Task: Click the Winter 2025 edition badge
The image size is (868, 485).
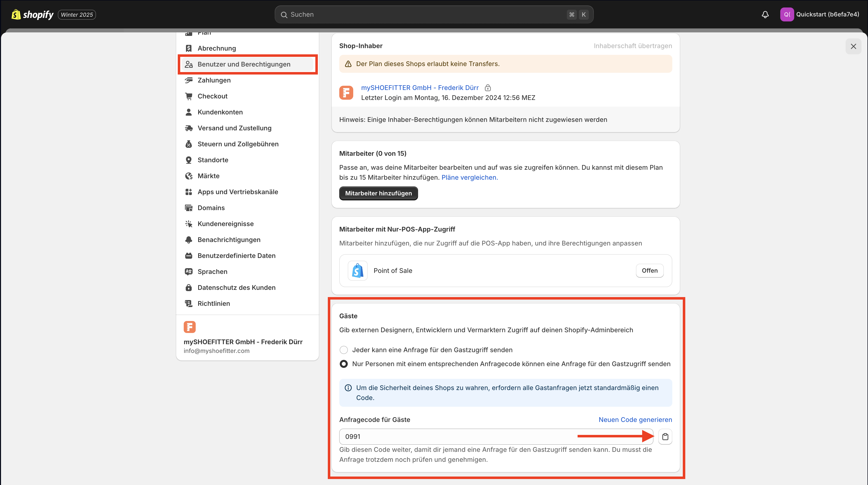Action: [x=77, y=15]
